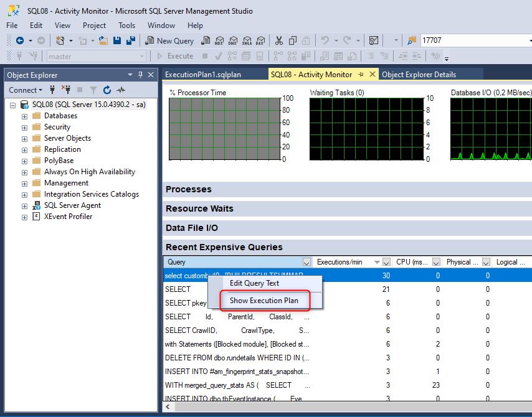532x417 pixels.
Task: Click the Connect Object Explorer plug icon
Action: click(x=52, y=90)
